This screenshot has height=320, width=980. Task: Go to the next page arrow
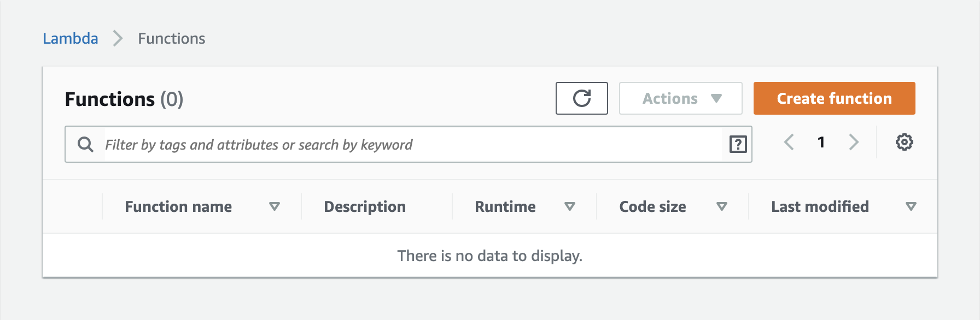click(853, 143)
